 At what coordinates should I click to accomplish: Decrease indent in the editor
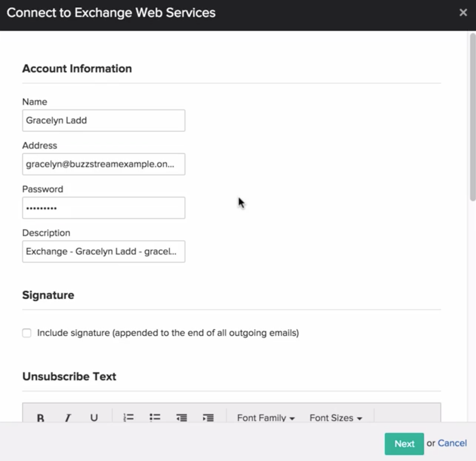click(x=182, y=418)
